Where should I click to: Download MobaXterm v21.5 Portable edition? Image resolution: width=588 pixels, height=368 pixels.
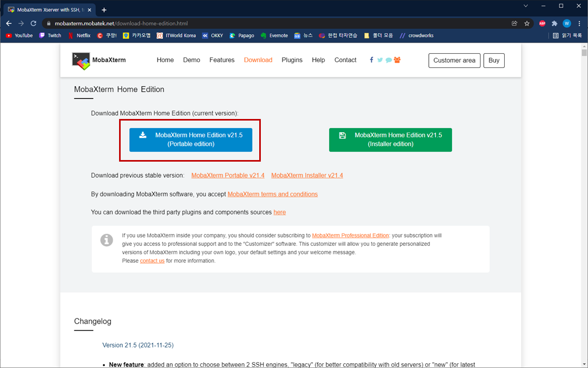191,140
